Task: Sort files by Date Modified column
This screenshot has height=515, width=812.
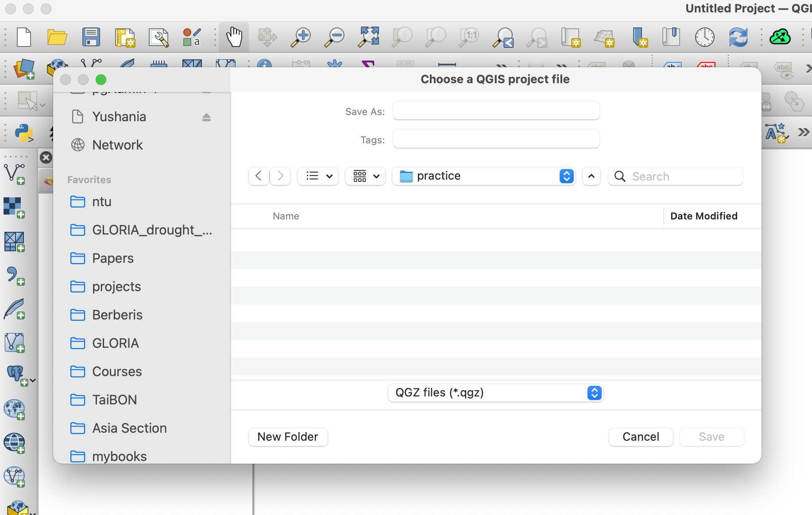Action: coord(704,216)
